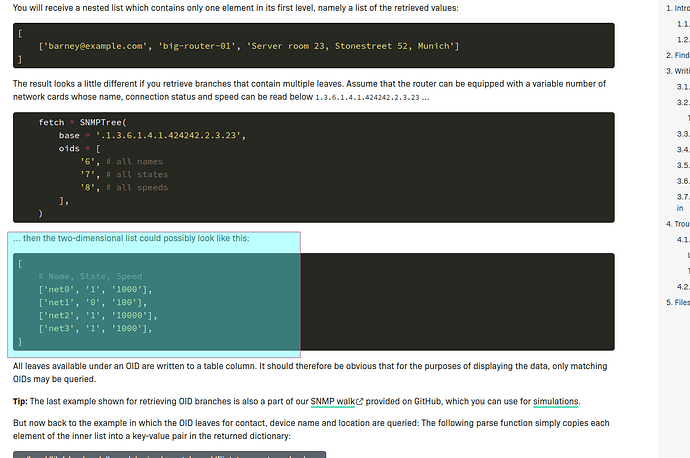This screenshot has height=458, width=690.
Task: Jump to subsection 1.1 in table of contents
Action: [681, 24]
